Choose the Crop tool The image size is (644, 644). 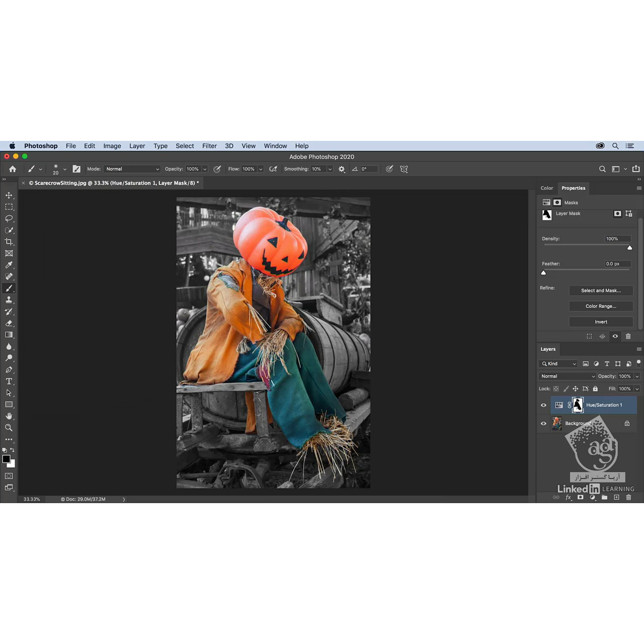click(9, 242)
